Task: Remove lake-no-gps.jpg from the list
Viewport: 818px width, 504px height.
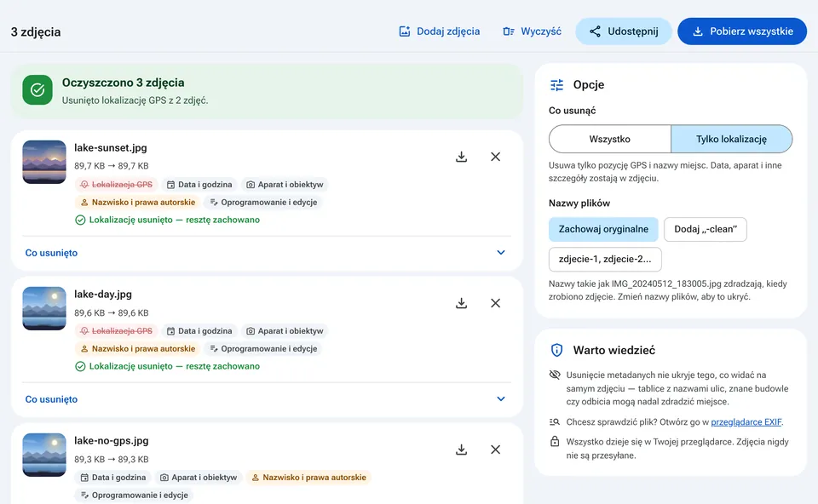Action: 496,450
